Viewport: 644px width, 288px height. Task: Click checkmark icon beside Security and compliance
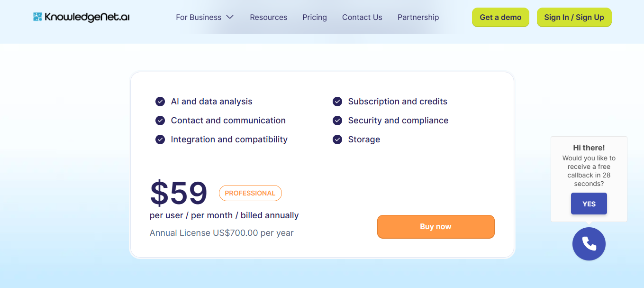[337, 121]
